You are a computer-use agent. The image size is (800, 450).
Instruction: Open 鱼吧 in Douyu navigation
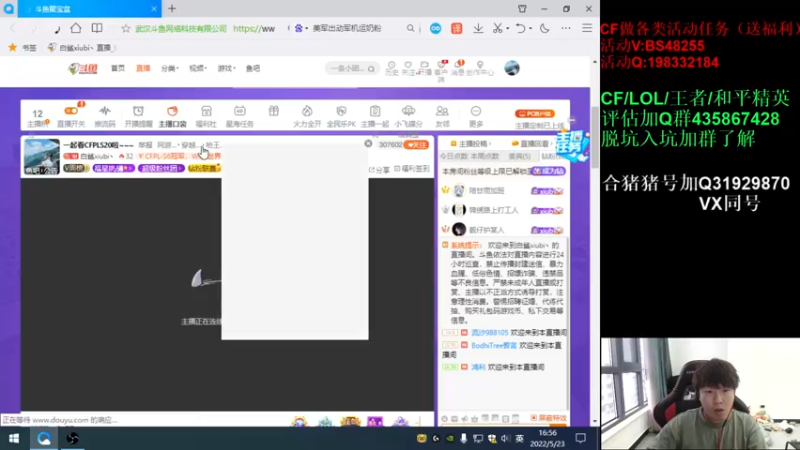point(253,68)
